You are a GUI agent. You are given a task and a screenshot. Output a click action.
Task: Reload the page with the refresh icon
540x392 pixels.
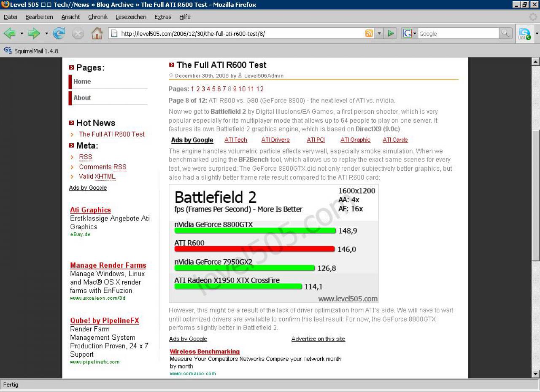click(x=59, y=34)
